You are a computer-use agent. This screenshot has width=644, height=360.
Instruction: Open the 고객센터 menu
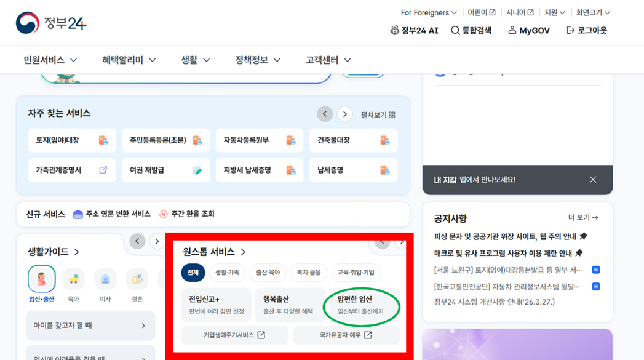pyautogui.click(x=328, y=60)
